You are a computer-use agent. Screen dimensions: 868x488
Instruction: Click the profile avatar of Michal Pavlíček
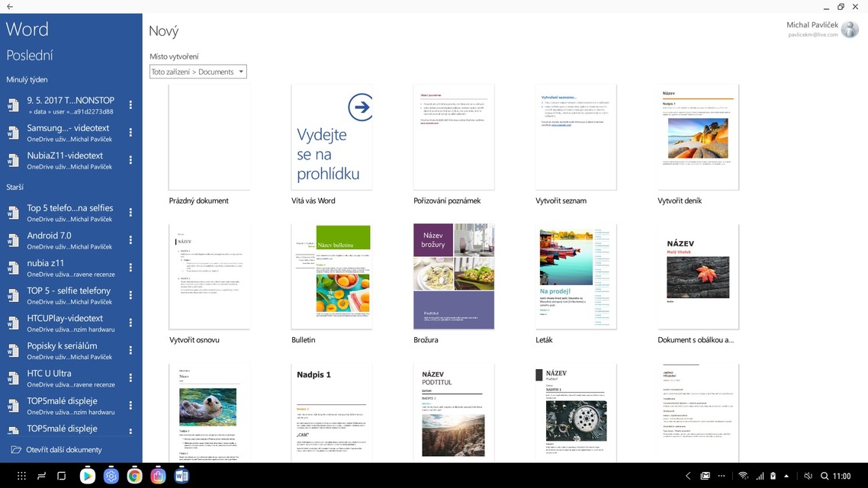850,30
